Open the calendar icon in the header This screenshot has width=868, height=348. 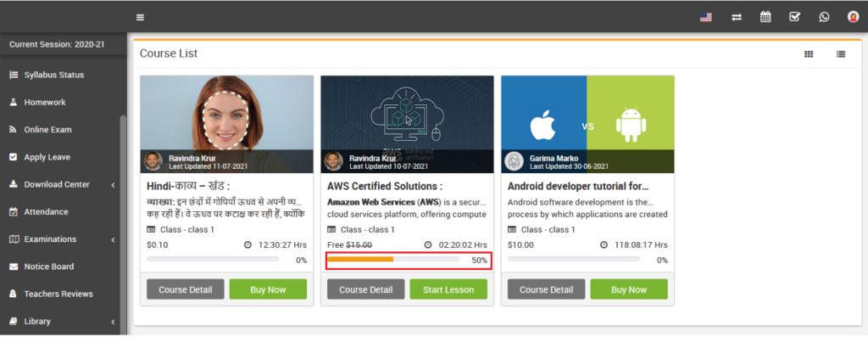765,17
